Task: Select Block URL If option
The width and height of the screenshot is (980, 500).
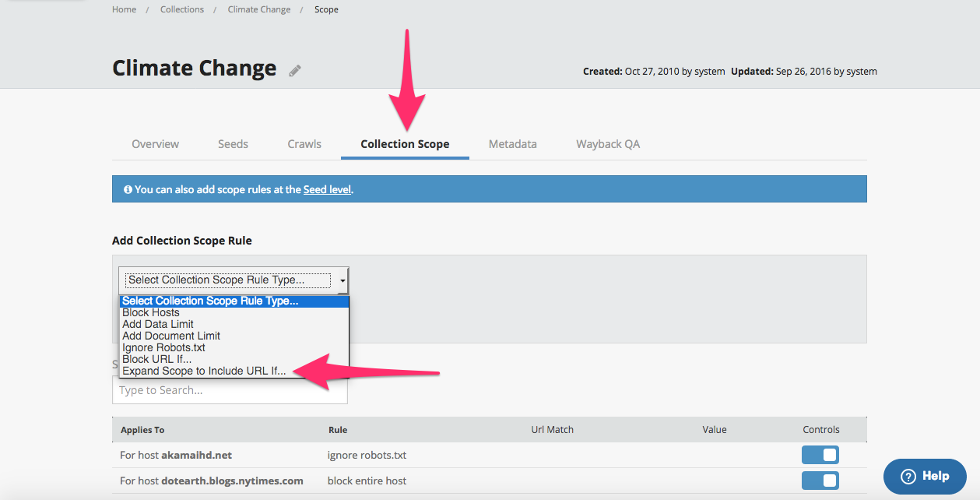Action: 156,360
